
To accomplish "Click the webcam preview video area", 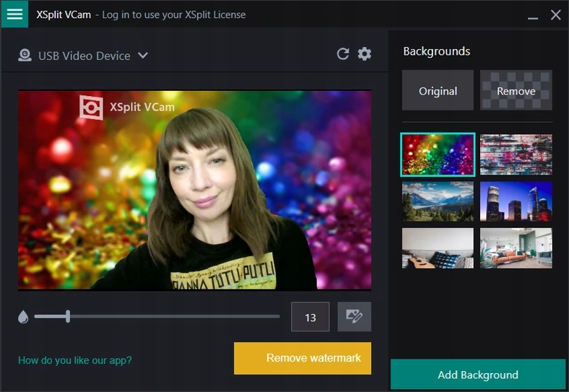I will point(194,190).
